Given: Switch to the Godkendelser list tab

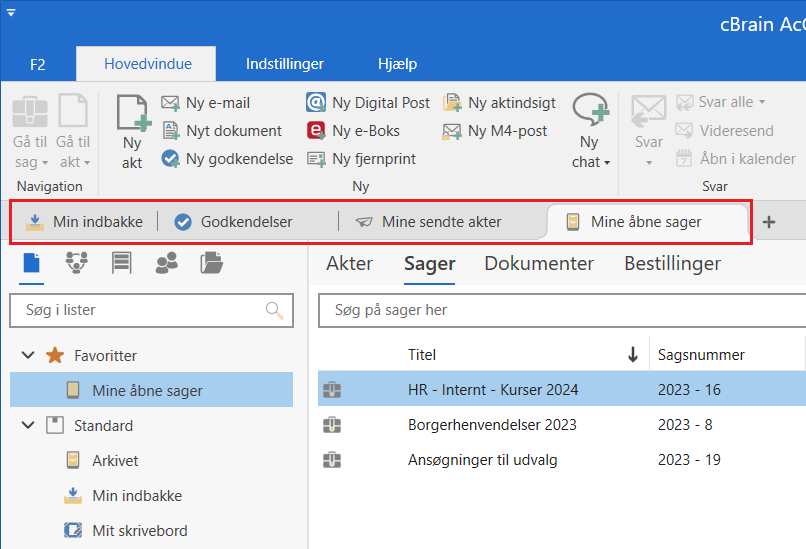Looking at the screenshot, I should coord(233,222).
